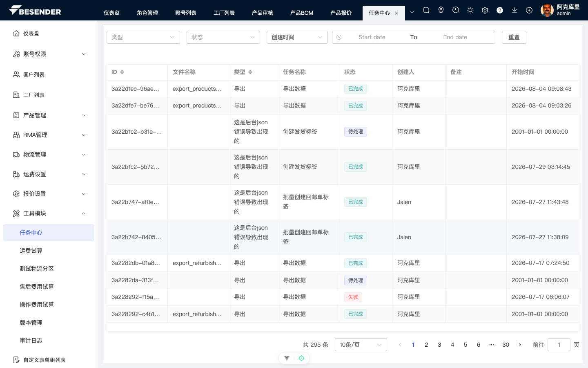Open page size 10条/页 dropdown
The height and width of the screenshot is (368, 588).
[361, 345]
